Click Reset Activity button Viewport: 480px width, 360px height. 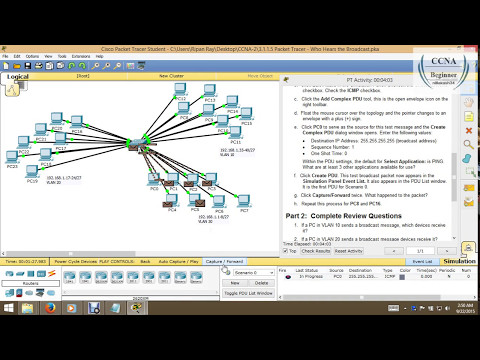coord(349,251)
